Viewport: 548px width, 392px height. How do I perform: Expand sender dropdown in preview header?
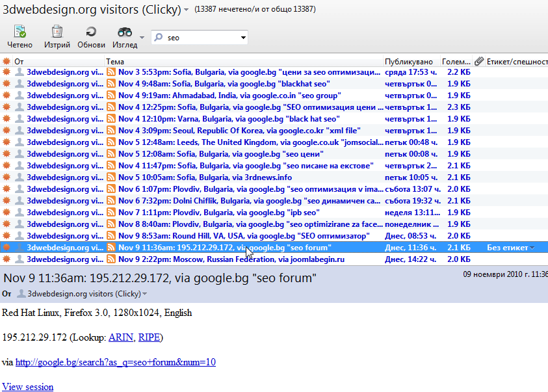point(145,294)
